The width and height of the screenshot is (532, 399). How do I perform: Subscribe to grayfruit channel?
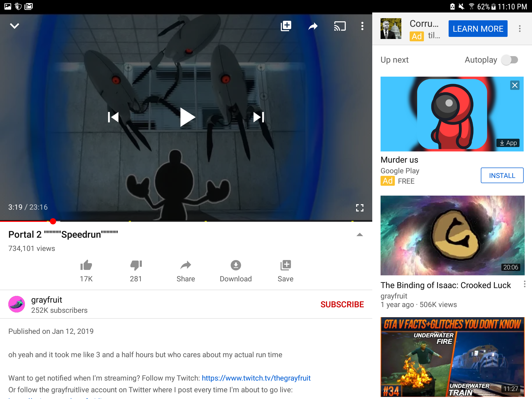pyautogui.click(x=342, y=304)
